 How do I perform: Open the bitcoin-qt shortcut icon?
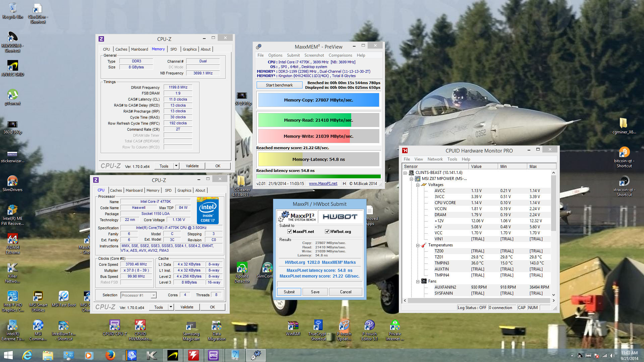(624, 157)
